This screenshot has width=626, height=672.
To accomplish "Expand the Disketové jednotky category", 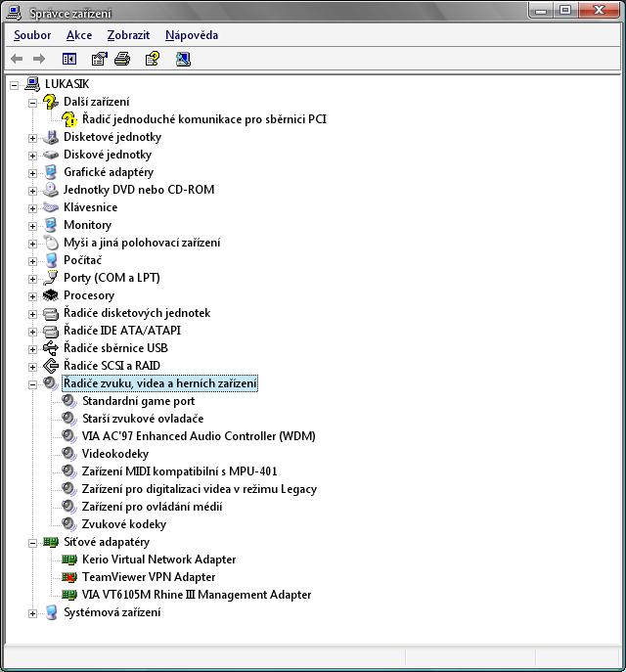I will (32, 138).
